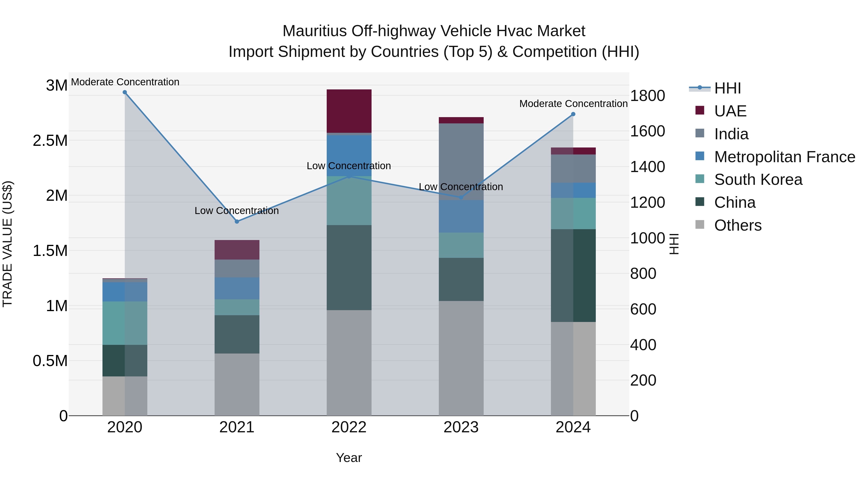The height and width of the screenshot is (488, 868).
Task: Click the rotated HHI right-axis title
Action: 674,244
